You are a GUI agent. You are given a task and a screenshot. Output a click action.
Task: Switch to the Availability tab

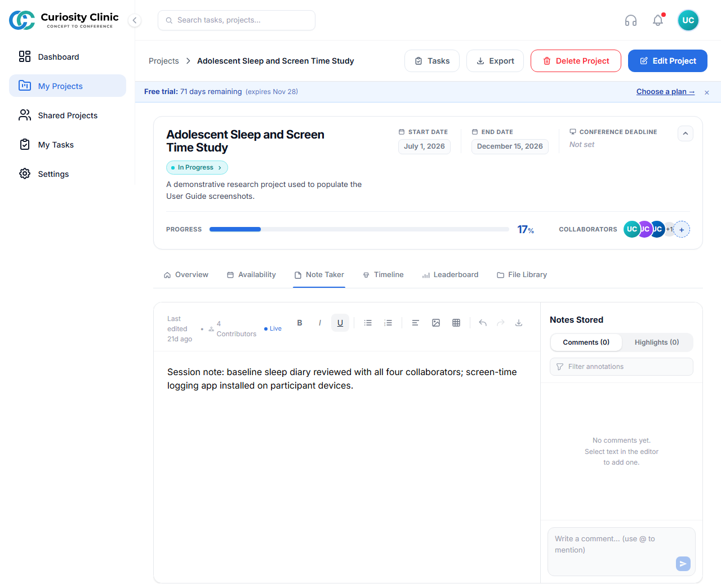(x=251, y=275)
